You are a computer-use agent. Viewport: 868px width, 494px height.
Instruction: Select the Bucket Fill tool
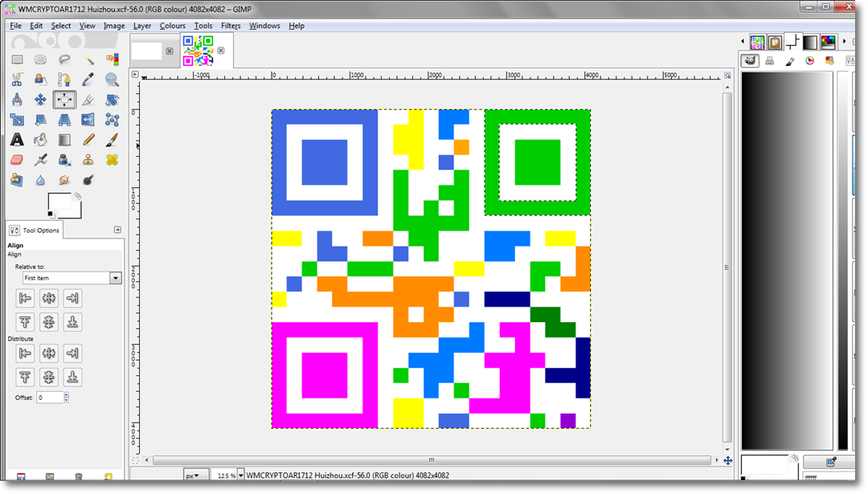pos(40,140)
